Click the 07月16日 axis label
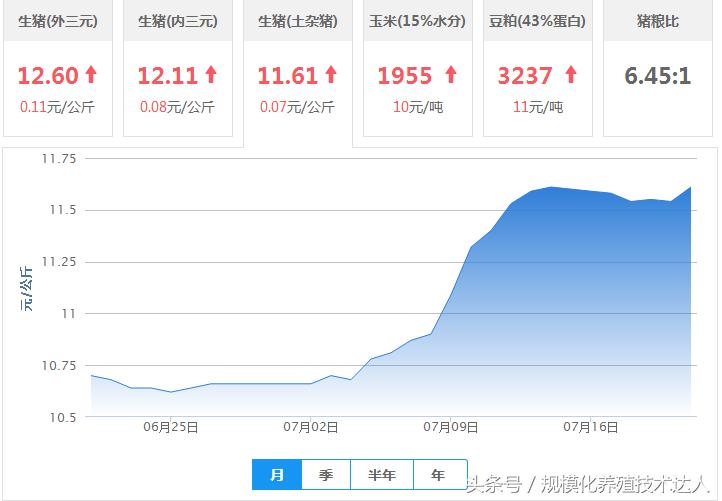The width and height of the screenshot is (722, 501). coord(591,427)
